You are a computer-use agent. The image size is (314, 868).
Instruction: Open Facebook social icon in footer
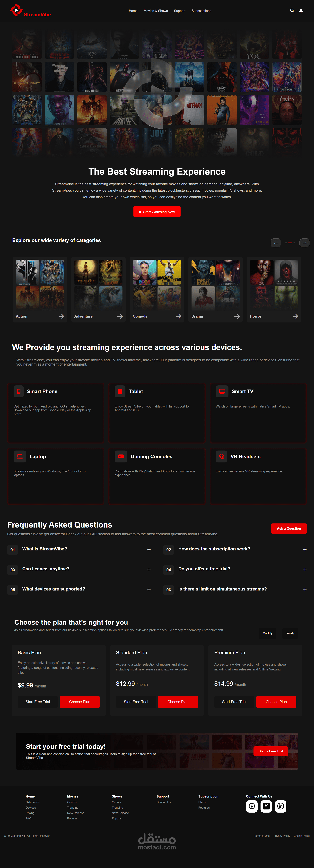[x=252, y=806]
